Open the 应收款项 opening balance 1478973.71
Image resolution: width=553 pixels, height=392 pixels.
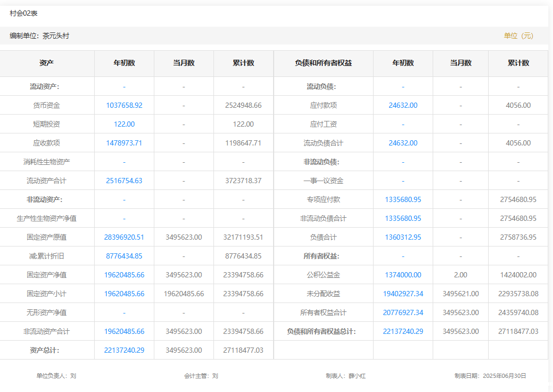pos(124,143)
